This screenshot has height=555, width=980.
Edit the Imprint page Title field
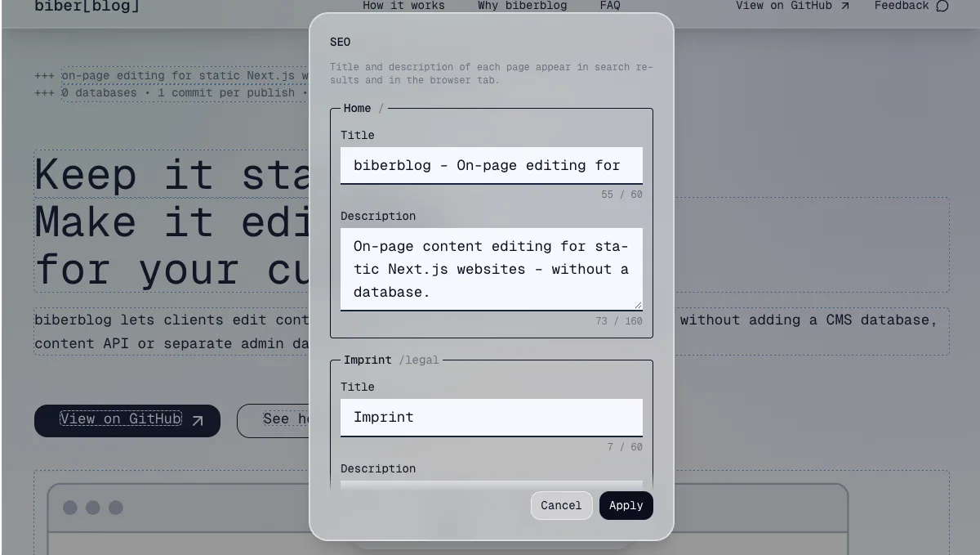[492, 417]
